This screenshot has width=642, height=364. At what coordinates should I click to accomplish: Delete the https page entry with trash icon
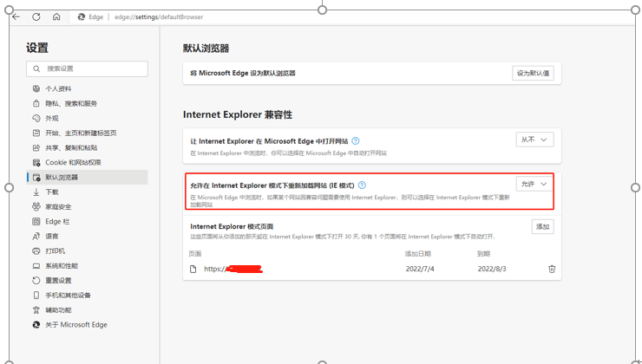coord(552,269)
